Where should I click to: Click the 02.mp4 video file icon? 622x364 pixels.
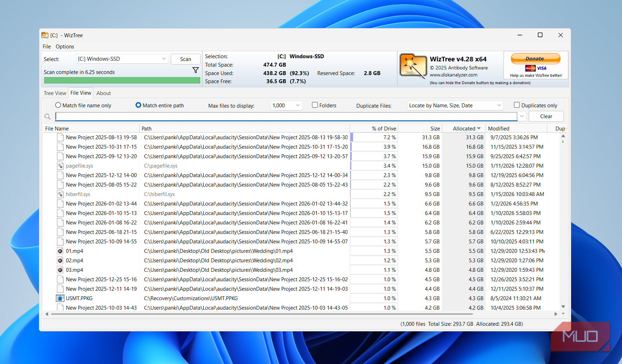pyautogui.click(x=60, y=261)
